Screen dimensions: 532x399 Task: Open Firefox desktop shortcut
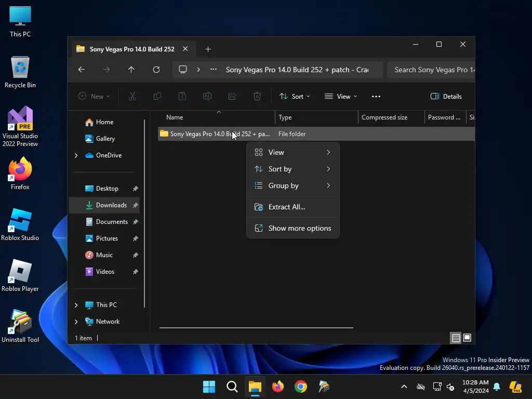pyautogui.click(x=20, y=174)
